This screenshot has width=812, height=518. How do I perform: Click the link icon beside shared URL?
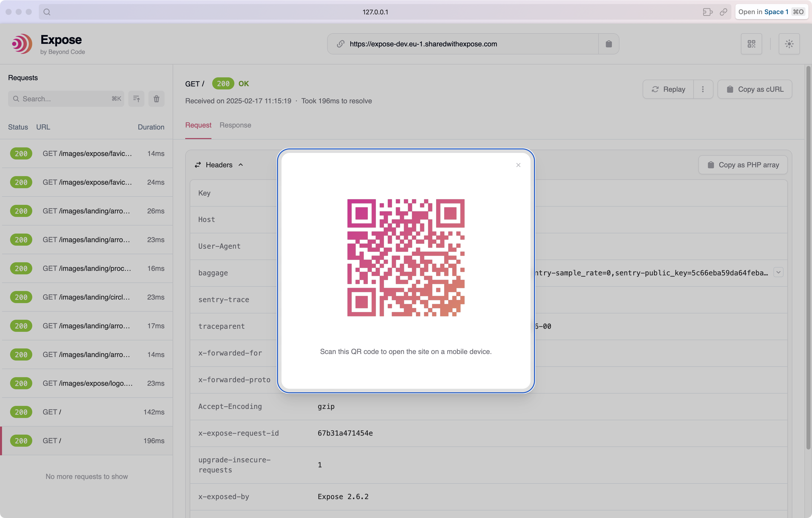(340, 44)
